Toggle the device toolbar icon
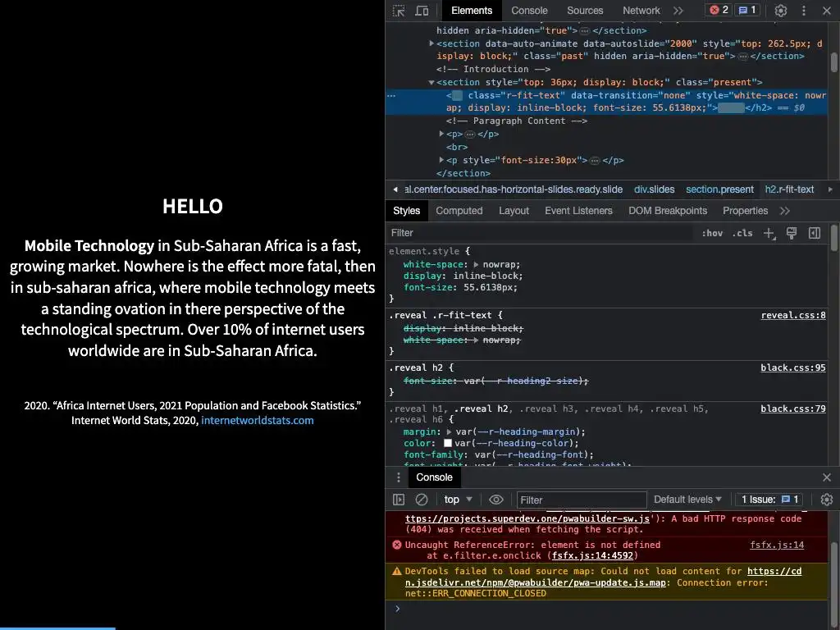This screenshot has height=630, width=840. coord(422,11)
